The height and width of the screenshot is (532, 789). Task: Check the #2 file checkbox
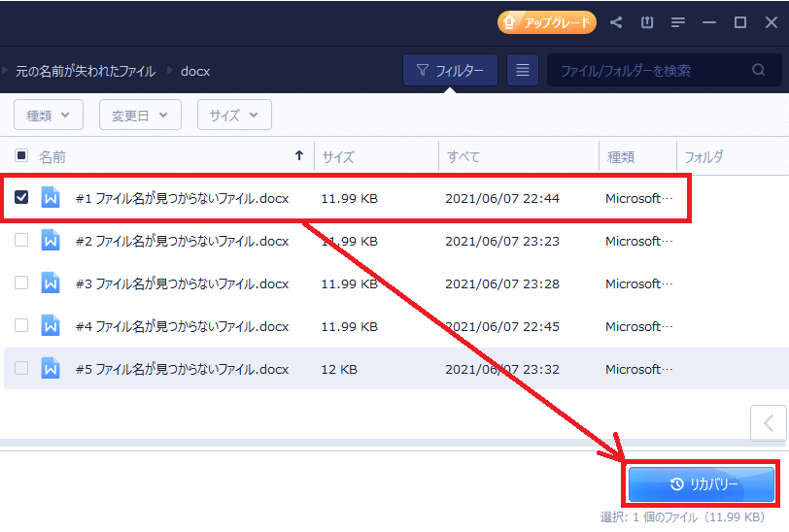pos(21,240)
